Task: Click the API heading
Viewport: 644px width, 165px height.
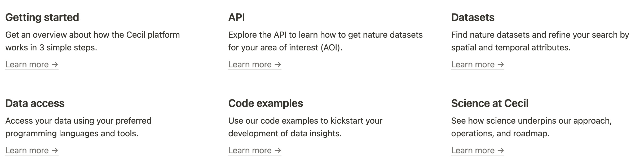Action: click(237, 17)
